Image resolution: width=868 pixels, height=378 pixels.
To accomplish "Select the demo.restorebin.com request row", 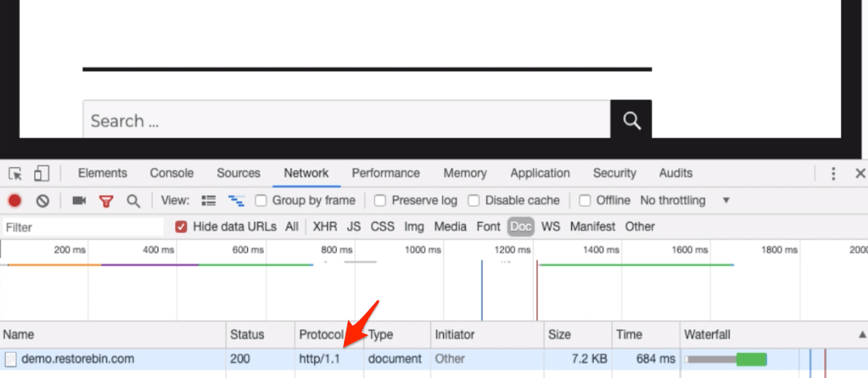I will (x=434, y=359).
